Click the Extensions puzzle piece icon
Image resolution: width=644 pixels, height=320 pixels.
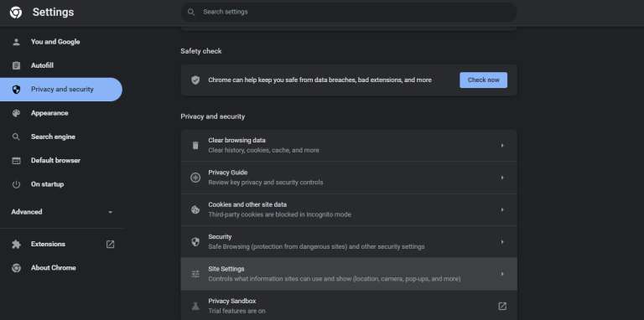[16, 244]
